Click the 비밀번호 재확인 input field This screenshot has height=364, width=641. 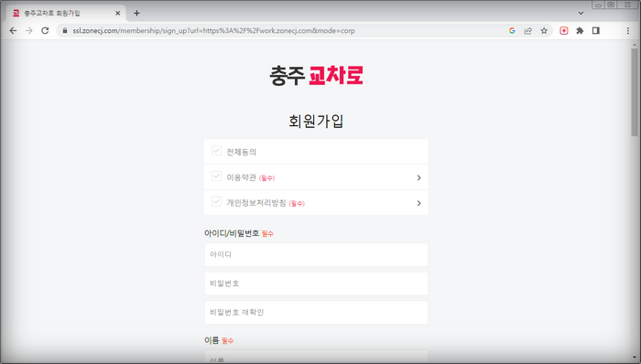coord(316,313)
